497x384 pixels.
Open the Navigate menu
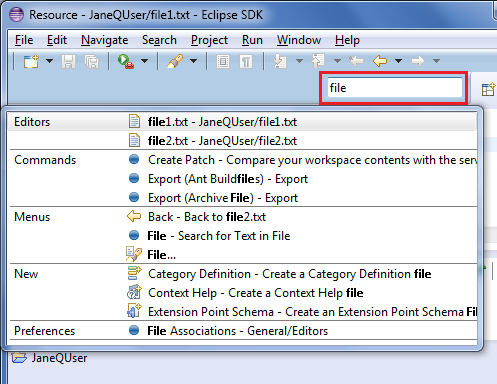tap(104, 40)
